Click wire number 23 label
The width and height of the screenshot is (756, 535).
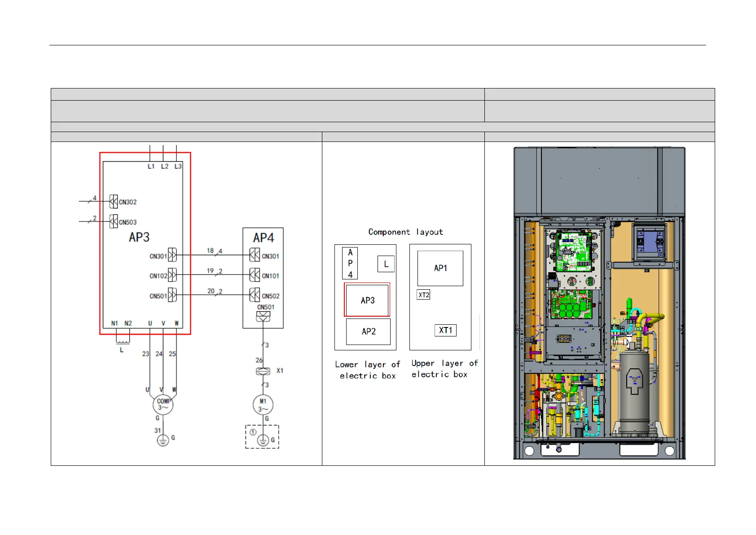click(145, 354)
